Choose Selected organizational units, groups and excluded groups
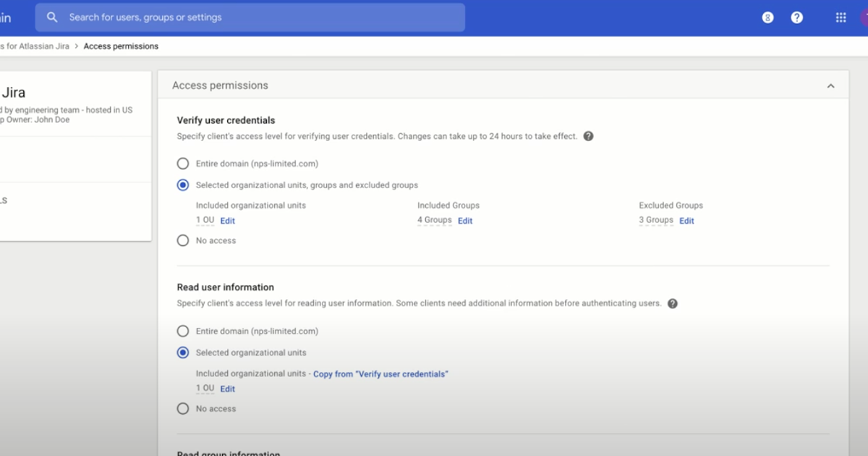This screenshot has width=868, height=456. pos(183,185)
